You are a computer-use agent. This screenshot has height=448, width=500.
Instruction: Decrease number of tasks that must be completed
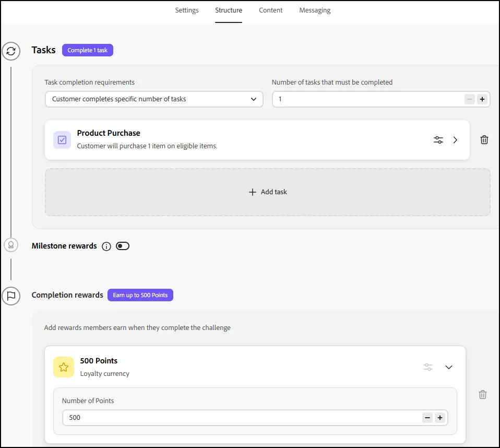tap(469, 99)
